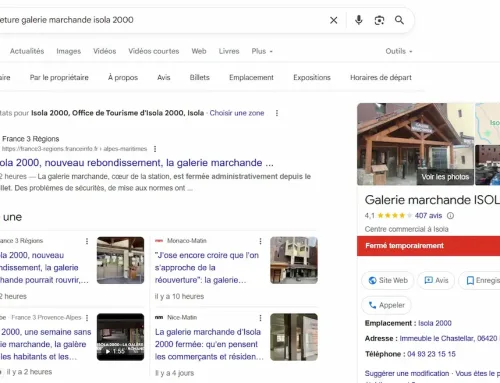
Task: Submit search with the magnifying glass icon
Action: tap(399, 20)
